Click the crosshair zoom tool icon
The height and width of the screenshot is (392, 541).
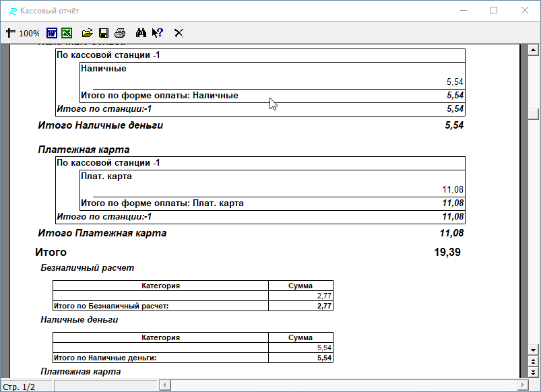click(10, 32)
